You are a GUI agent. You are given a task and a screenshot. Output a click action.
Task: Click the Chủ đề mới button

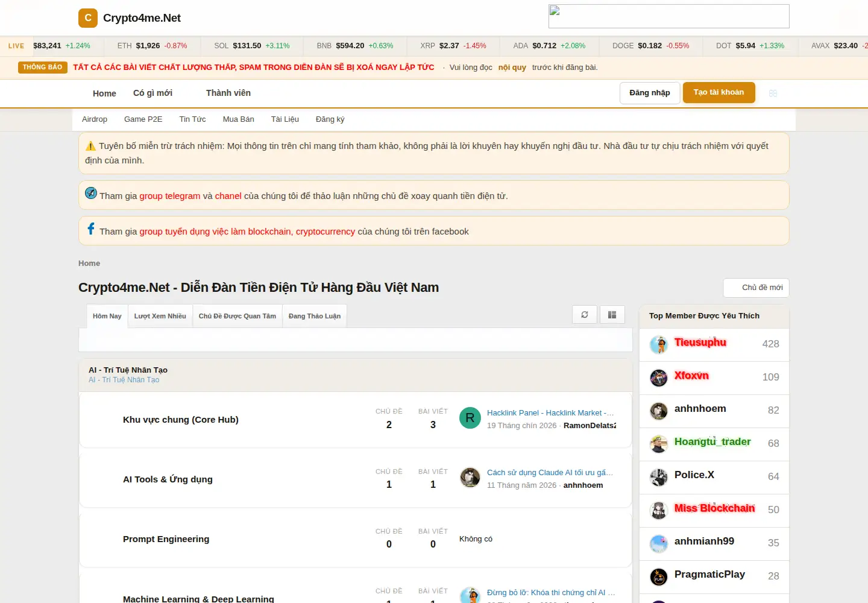coord(756,288)
